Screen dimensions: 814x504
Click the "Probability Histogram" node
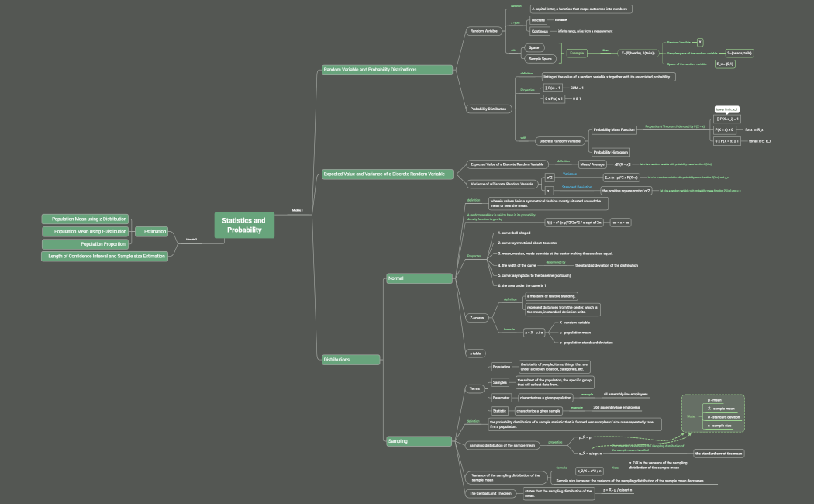coord(612,152)
